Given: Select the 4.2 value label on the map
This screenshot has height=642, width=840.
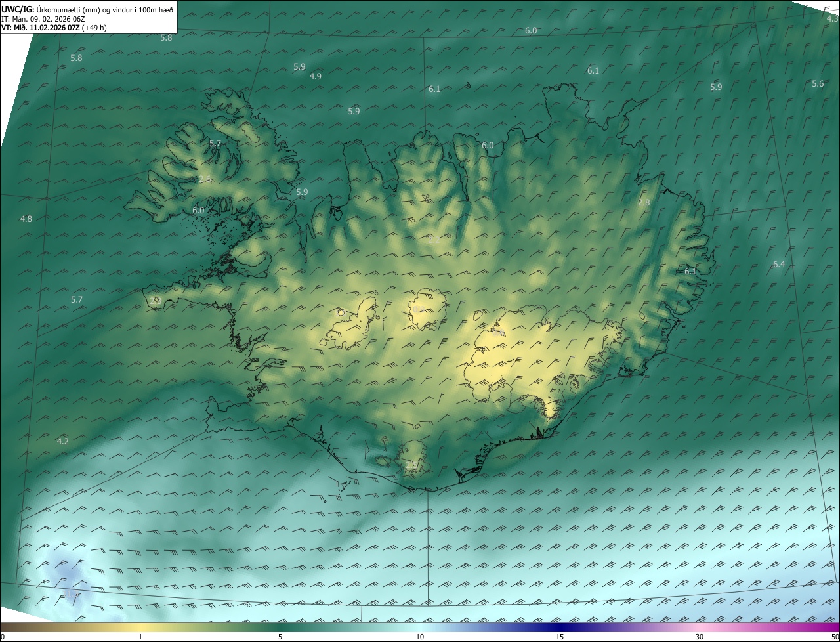Looking at the screenshot, I should pyautogui.click(x=63, y=441).
